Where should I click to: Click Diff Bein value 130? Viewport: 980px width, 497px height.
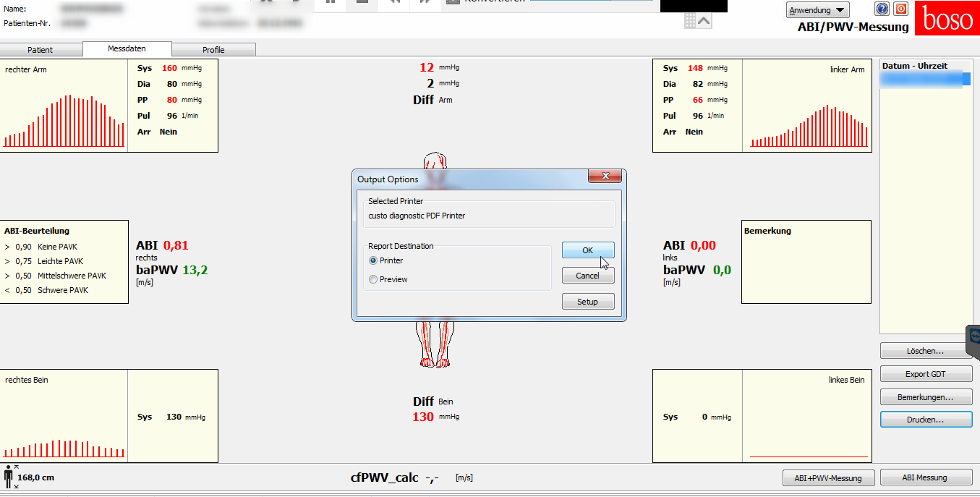pos(422,417)
